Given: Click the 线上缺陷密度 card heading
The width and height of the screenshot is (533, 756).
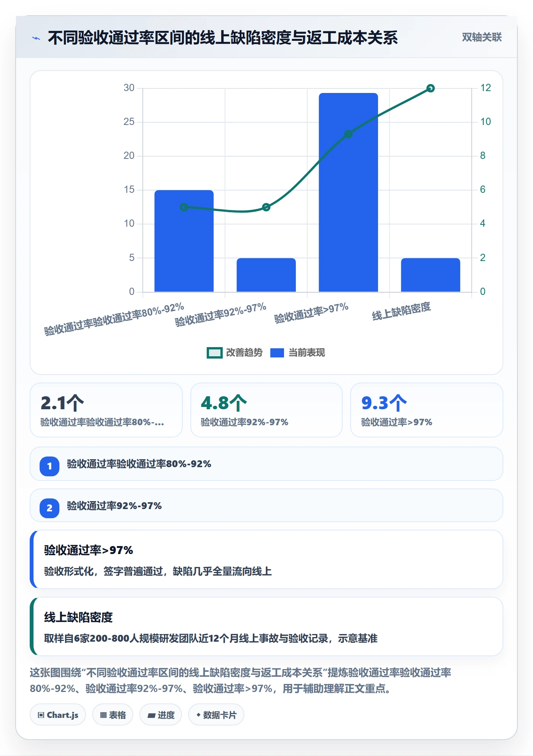Looking at the screenshot, I should 78,617.
